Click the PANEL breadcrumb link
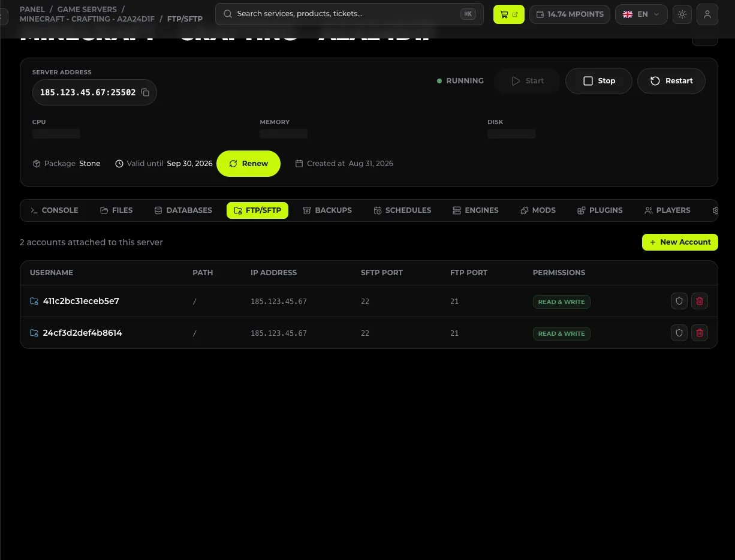This screenshot has height=560, width=735. [x=32, y=10]
